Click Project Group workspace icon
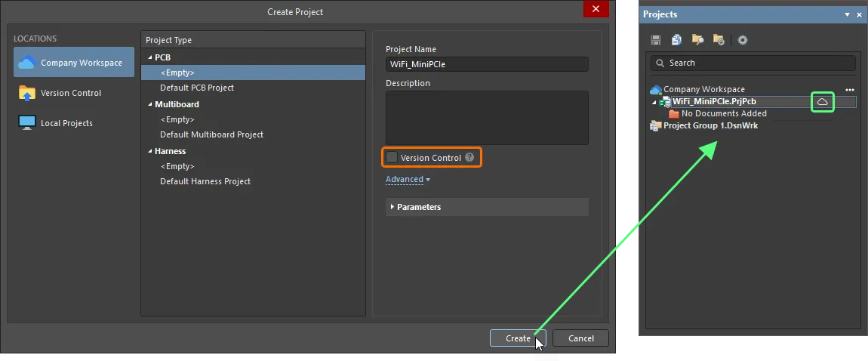This screenshot has width=868, height=361. click(656, 125)
